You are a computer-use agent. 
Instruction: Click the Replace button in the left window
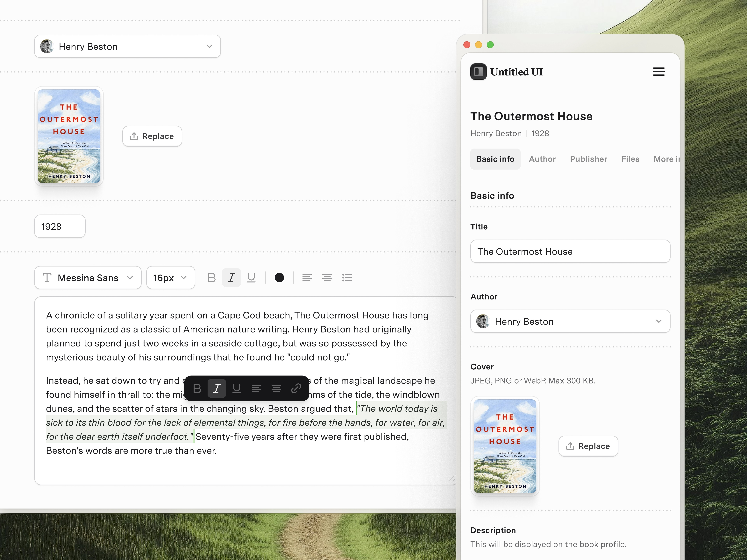click(x=152, y=136)
